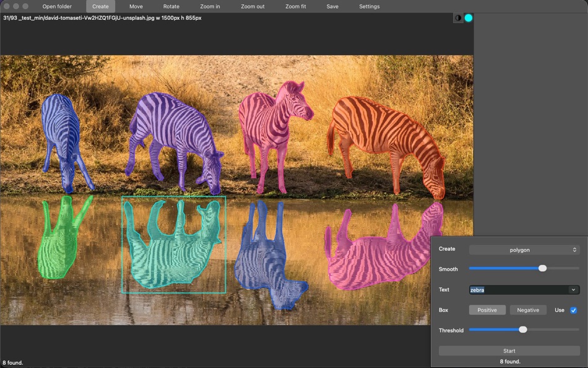The width and height of the screenshot is (588, 368).
Task: Click Zoom out on the toolbar
Action: click(253, 6)
